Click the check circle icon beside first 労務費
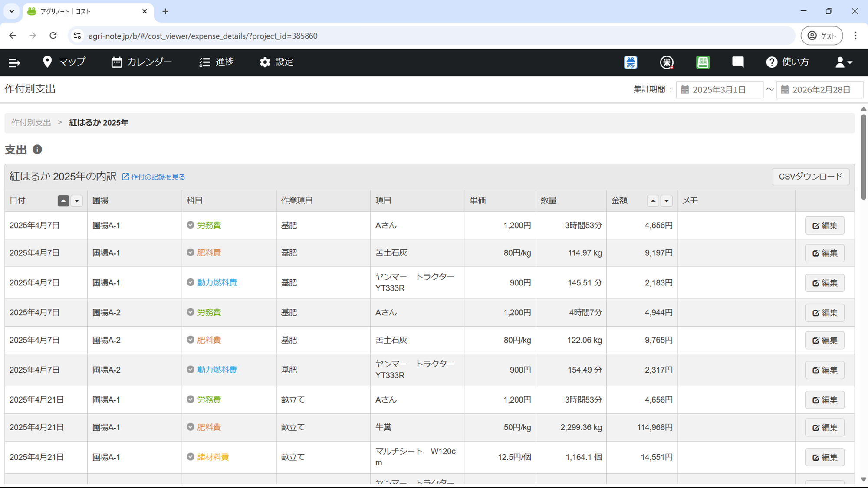The image size is (868, 488). point(191,225)
